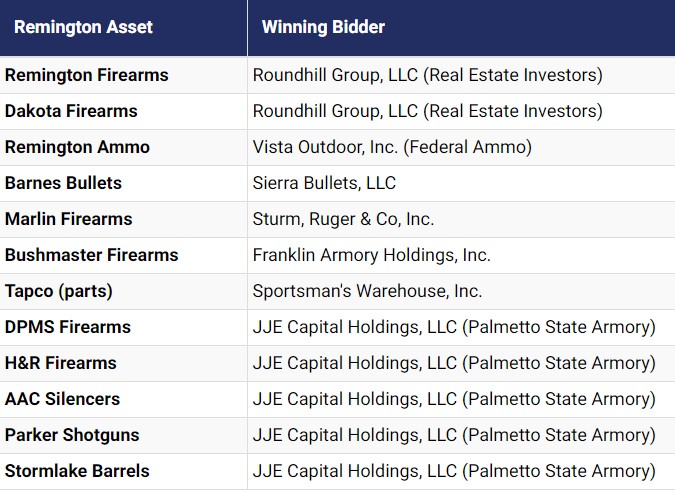Select the AAC Silencers cell
Viewport: 675px width, 492px height.
62,399
